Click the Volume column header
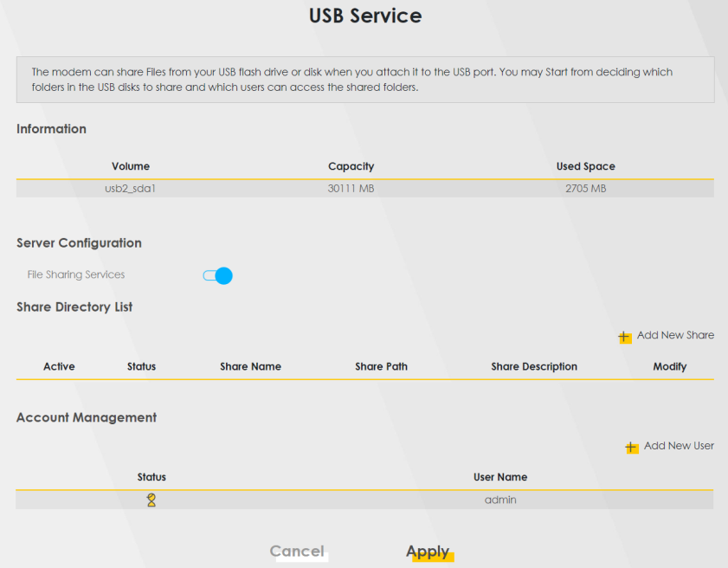Screen dimensions: 728x568 coord(131,166)
